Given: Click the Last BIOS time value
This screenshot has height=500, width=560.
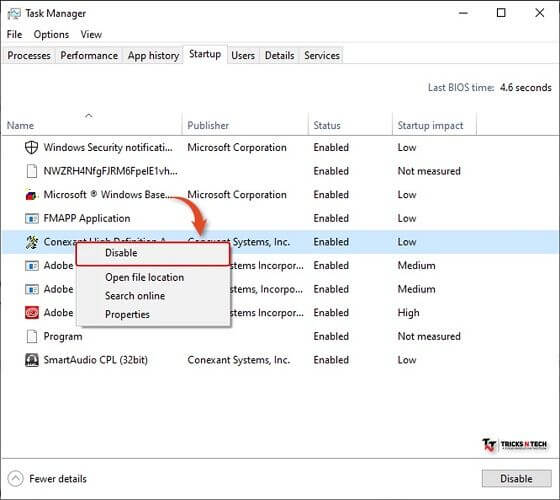Looking at the screenshot, I should tap(525, 88).
